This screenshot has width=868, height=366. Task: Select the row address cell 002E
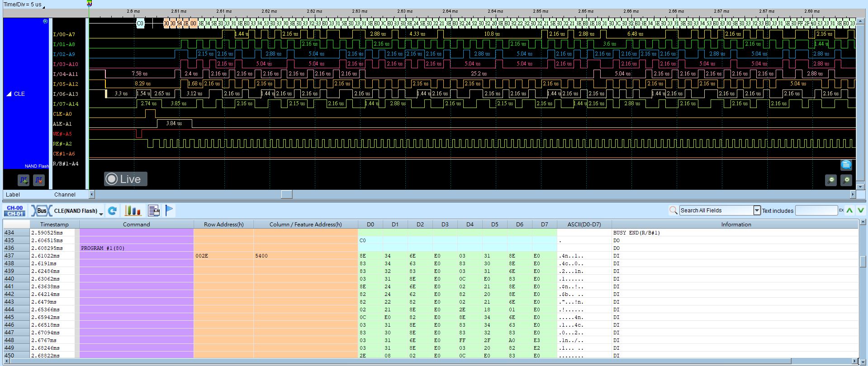(223, 256)
